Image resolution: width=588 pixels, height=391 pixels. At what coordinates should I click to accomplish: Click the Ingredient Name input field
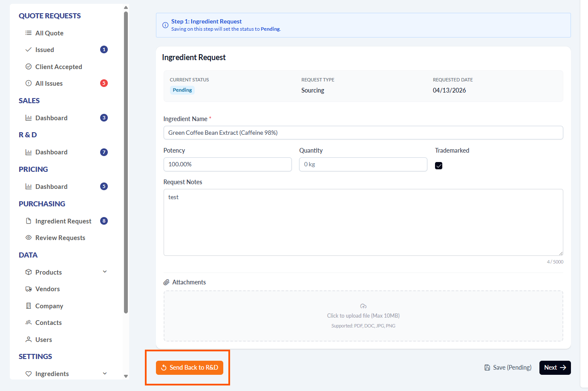[x=363, y=133]
